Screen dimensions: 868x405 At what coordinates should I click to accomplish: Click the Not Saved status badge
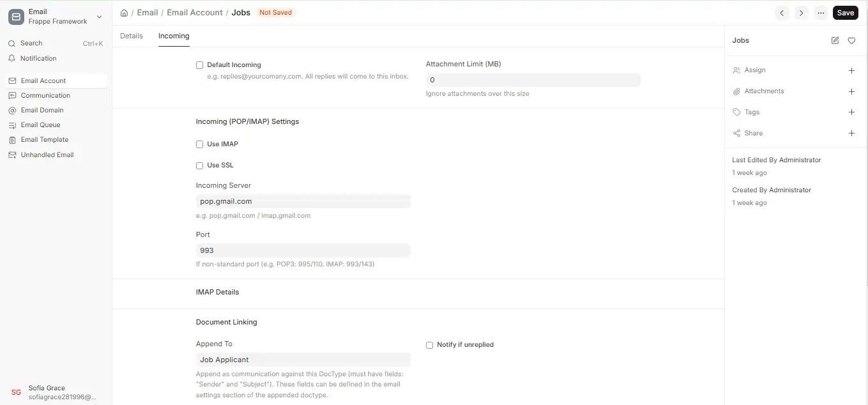(x=275, y=13)
